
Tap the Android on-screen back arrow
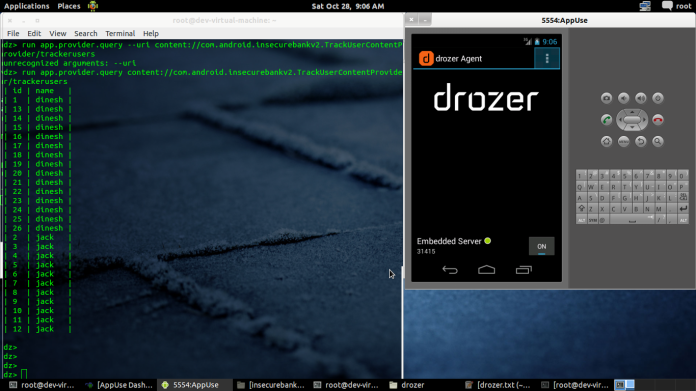click(x=450, y=270)
